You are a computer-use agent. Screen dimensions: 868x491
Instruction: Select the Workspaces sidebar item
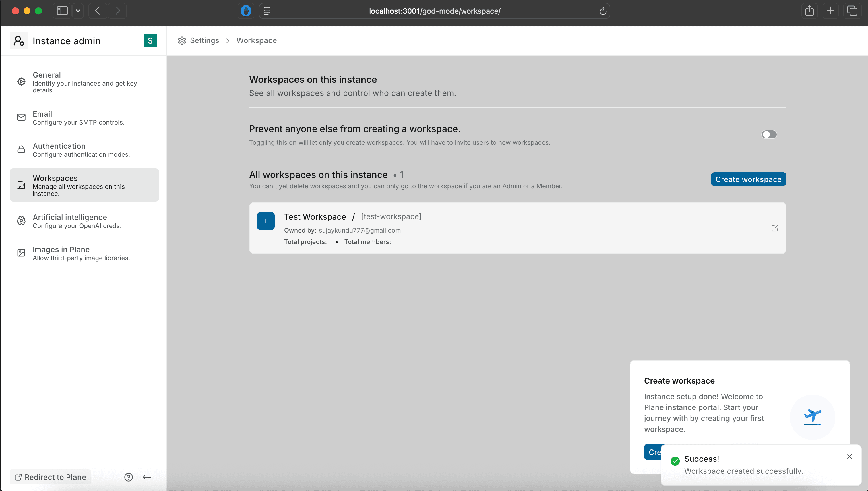[84, 185]
